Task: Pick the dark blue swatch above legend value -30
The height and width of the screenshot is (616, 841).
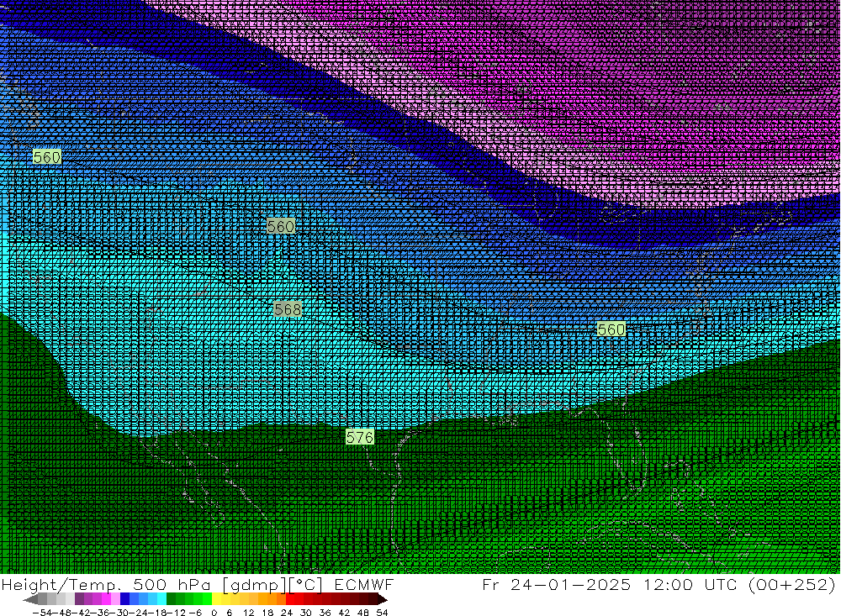Action: click(x=124, y=599)
